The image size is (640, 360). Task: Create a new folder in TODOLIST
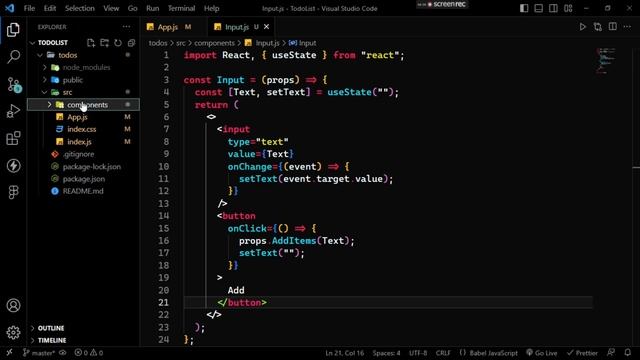(104, 42)
